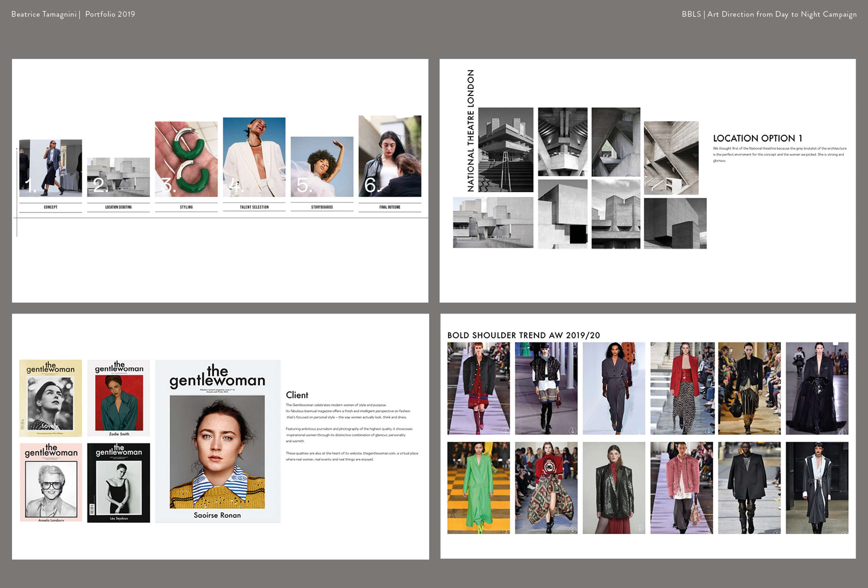Click the 'STORYBOARDS' caption label
Viewport: 868px width, 588px height.
[322, 207]
